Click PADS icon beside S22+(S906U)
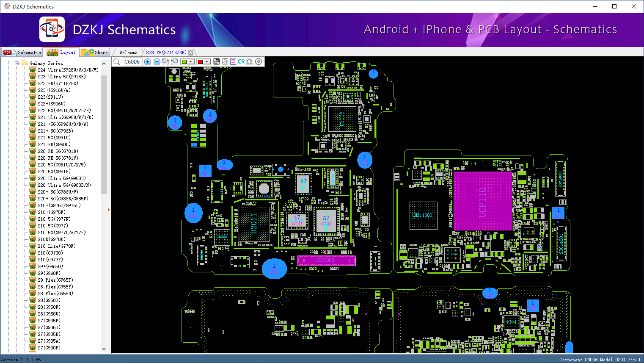Viewport: 644px width, 363px height. click(x=33, y=103)
